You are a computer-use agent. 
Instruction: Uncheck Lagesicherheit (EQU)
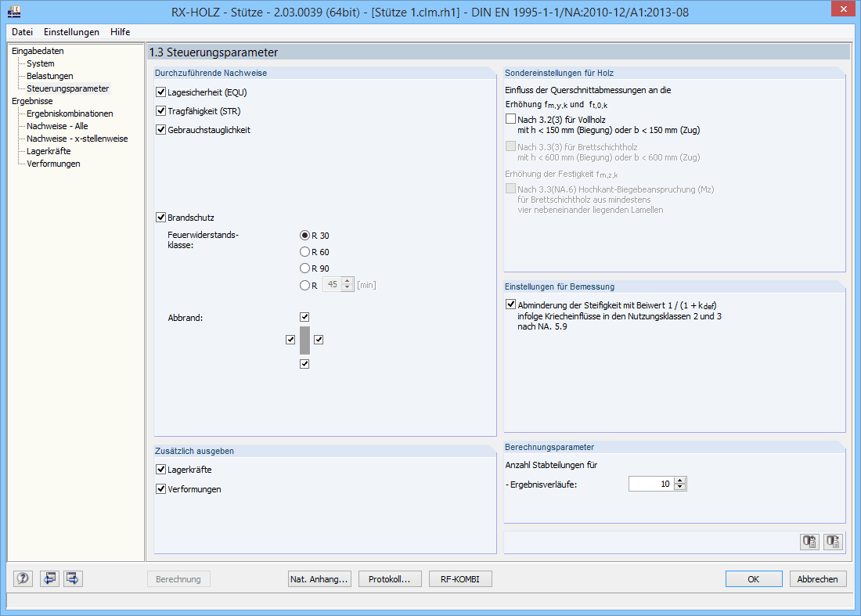[x=161, y=92]
